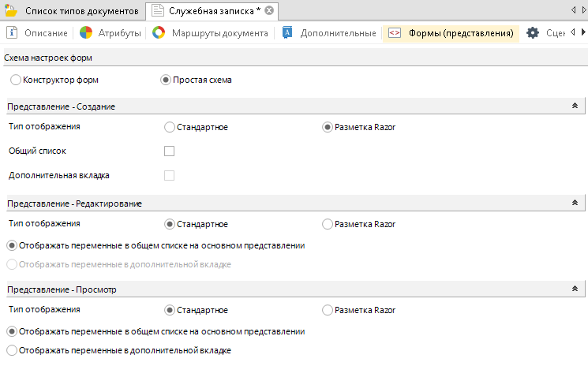The height and width of the screenshot is (392, 588).
Task: Select variables in additional tab under Просмотр
Action: tap(12, 350)
